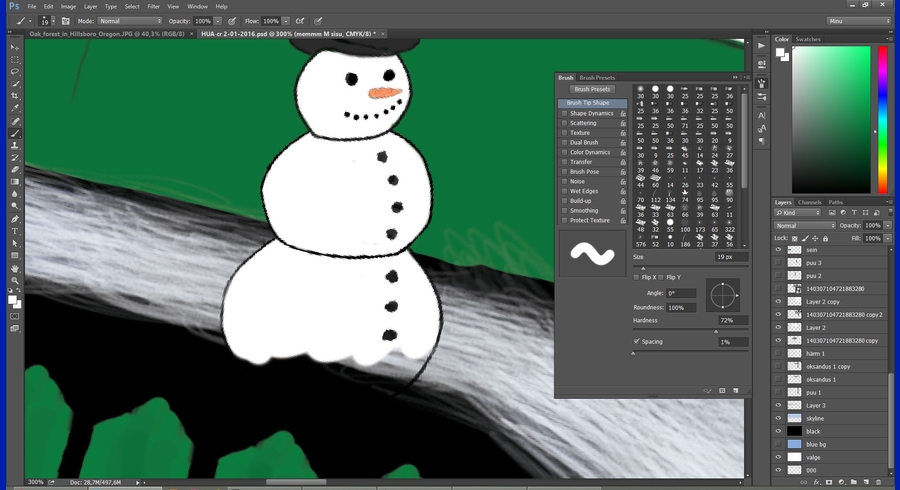Open the layer Fill dropdown arrow

887,238
